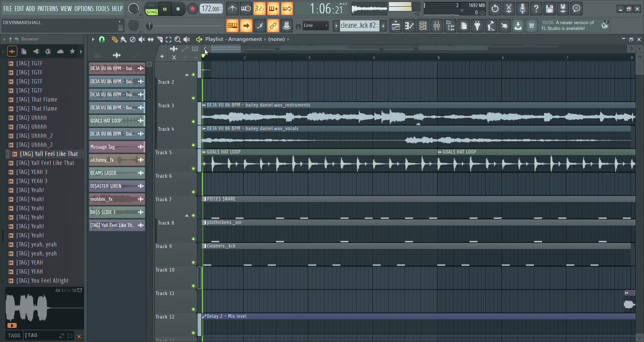The width and height of the screenshot is (644, 342).
Task: Select 'Message Tag' clip in picker
Action: click(117, 147)
